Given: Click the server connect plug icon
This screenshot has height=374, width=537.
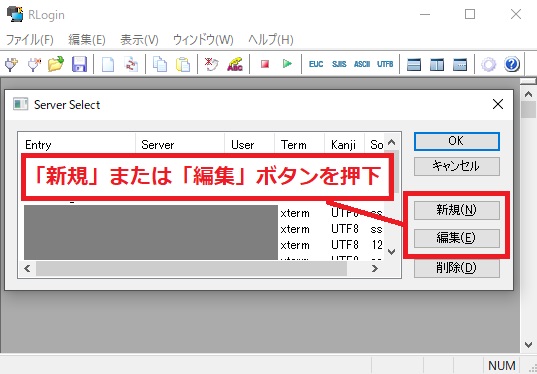Looking at the screenshot, I should pos(11,64).
